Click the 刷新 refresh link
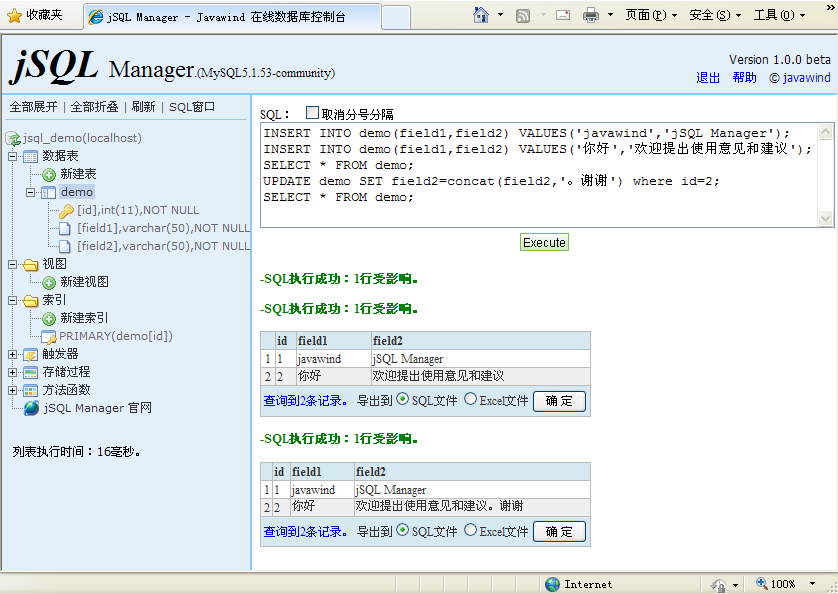Screen dimensions: 838x594 [143, 107]
